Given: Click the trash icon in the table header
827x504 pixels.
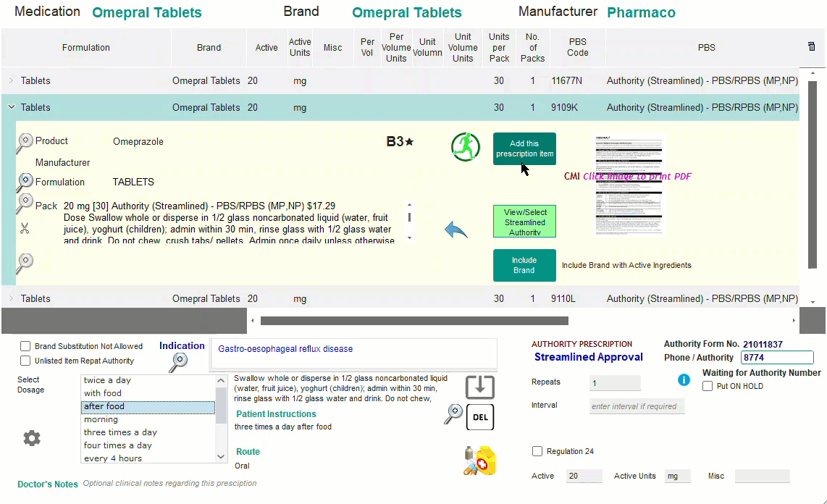Looking at the screenshot, I should (x=811, y=46).
